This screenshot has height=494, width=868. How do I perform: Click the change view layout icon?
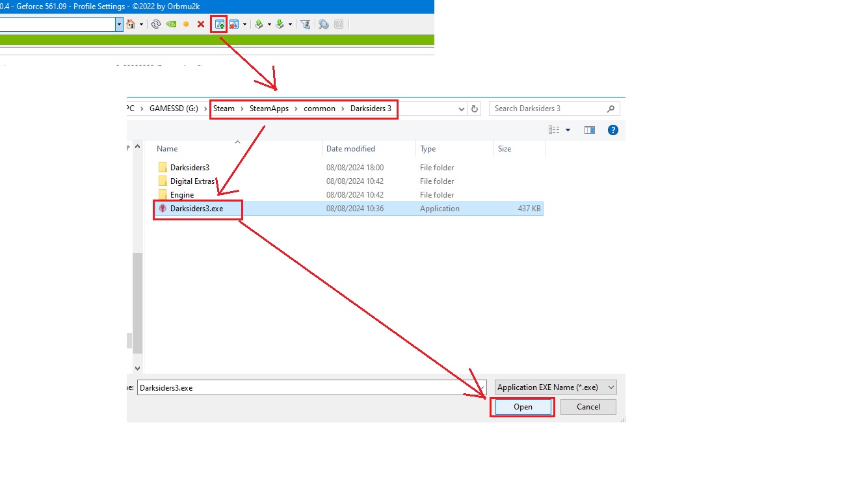(554, 130)
